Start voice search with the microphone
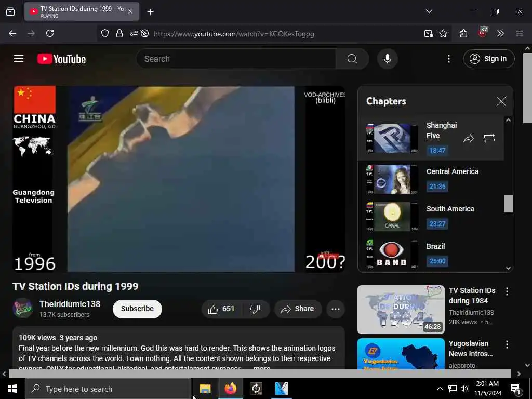Image resolution: width=532 pixels, height=399 pixels. 387,59
